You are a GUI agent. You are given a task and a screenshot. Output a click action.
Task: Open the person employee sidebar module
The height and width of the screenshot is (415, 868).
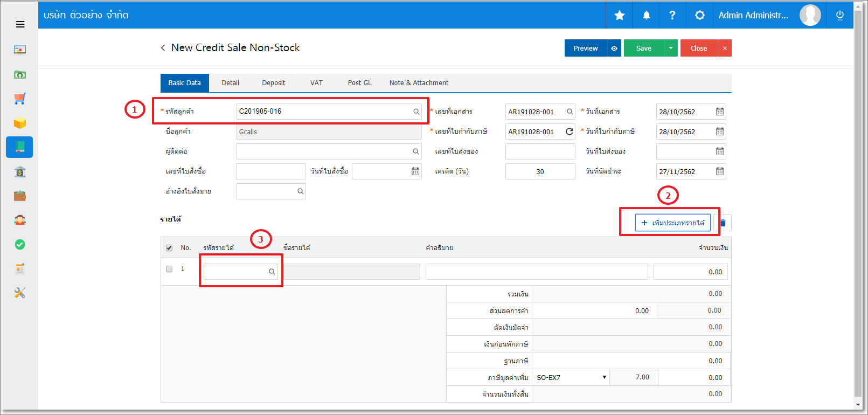(20, 220)
